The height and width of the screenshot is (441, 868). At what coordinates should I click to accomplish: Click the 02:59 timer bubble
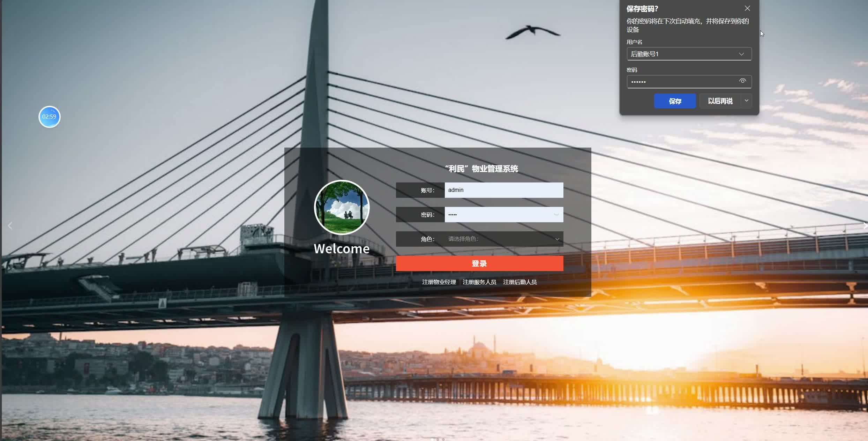[x=49, y=117]
